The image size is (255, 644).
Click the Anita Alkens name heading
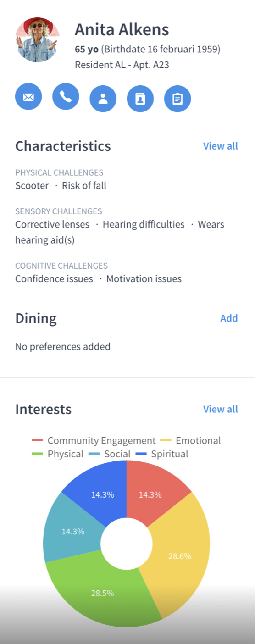[x=122, y=30]
